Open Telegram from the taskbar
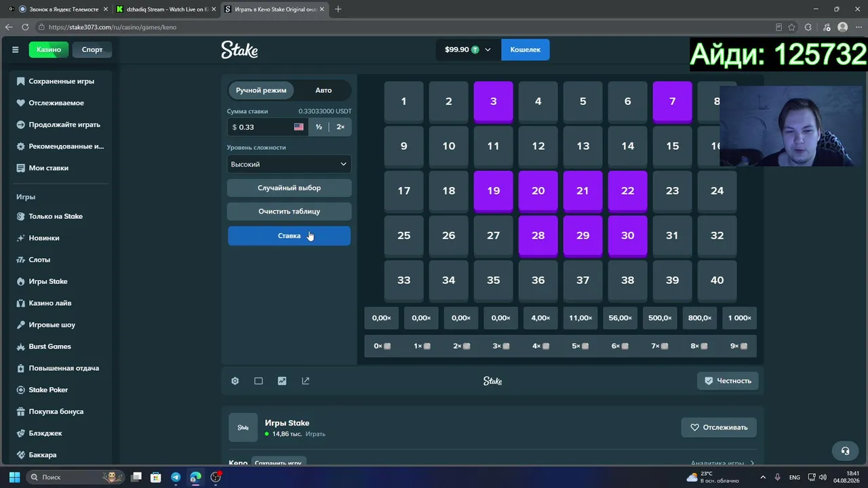 point(176,477)
